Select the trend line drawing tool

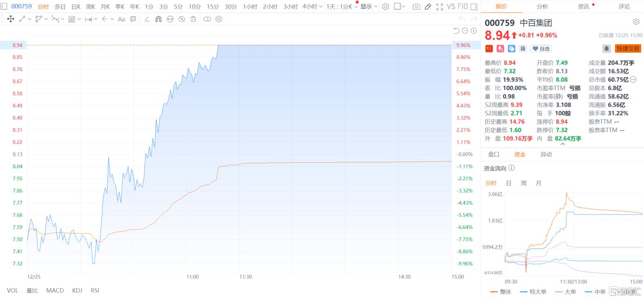tap(22, 19)
